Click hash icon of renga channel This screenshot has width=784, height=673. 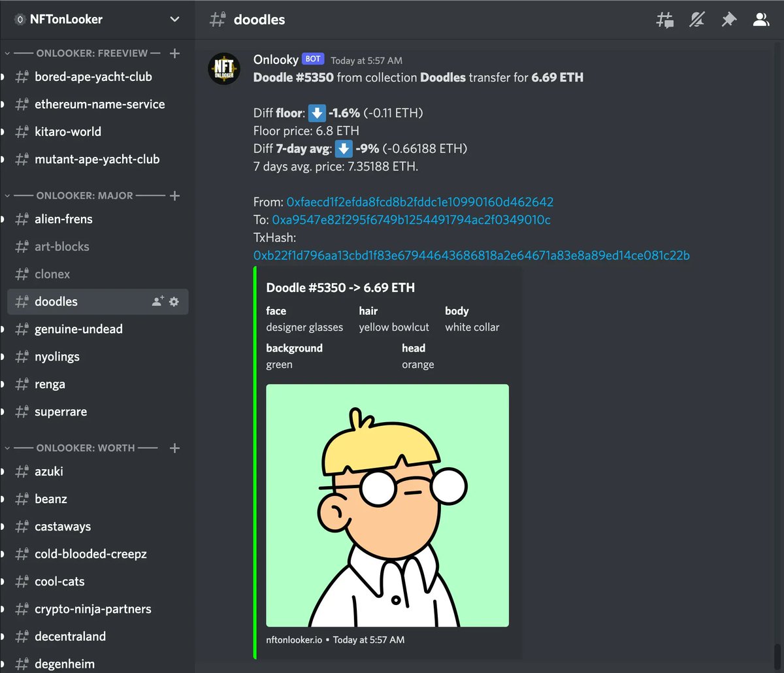(x=22, y=384)
